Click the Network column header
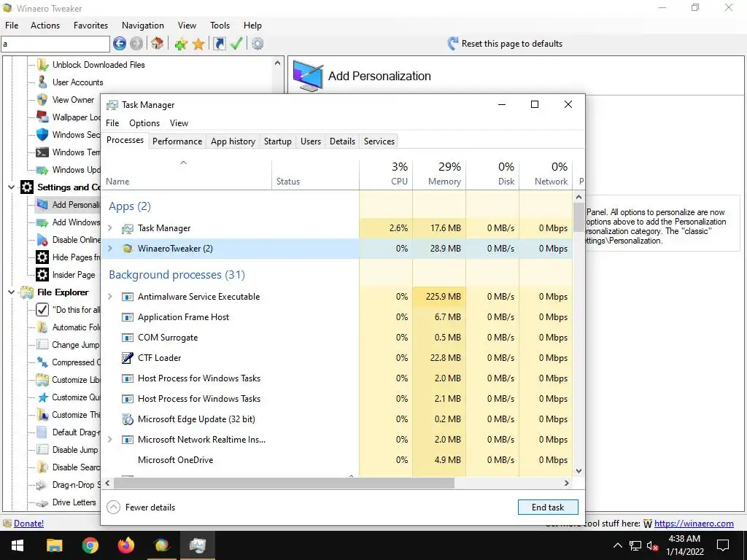This screenshot has height=560, width=747. [546, 174]
